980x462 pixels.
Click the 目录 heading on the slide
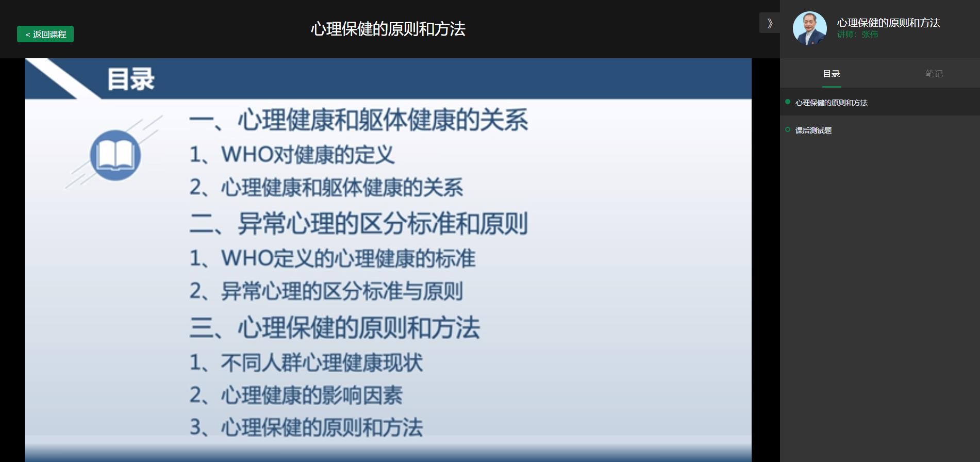(130, 79)
